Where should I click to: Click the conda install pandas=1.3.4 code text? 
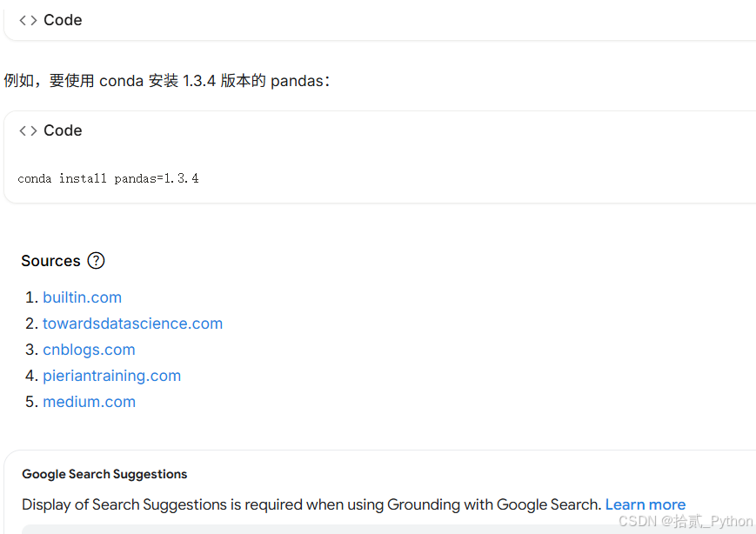point(108,179)
